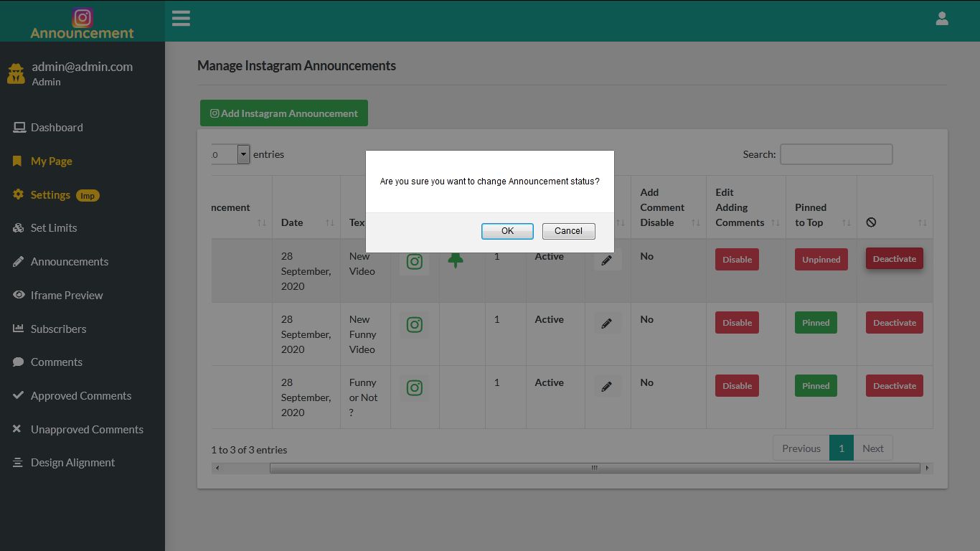This screenshot has height=551, width=980.
Task: Unpin the 'New Funny Video' announcement
Action: [816, 322]
